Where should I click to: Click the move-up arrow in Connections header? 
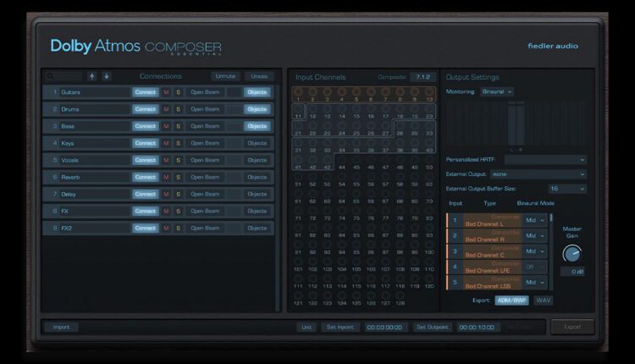(92, 76)
